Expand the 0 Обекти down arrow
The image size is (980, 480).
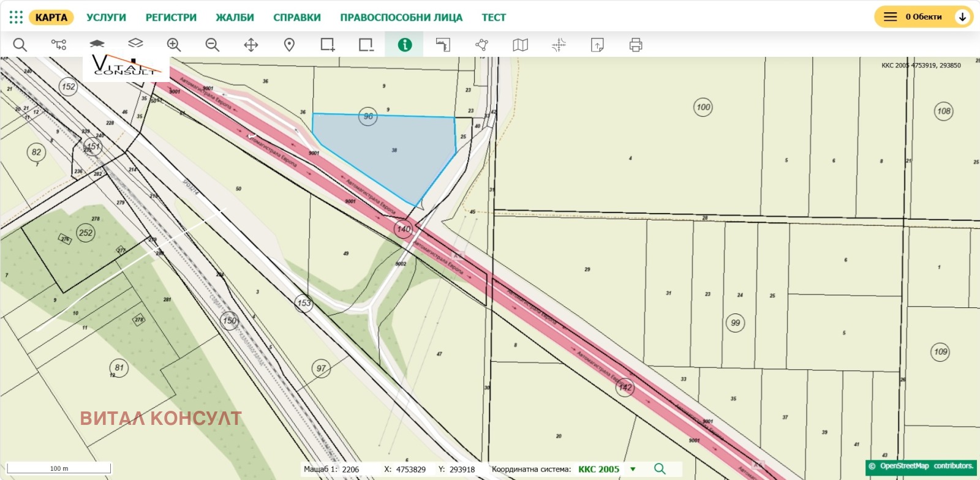click(962, 17)
